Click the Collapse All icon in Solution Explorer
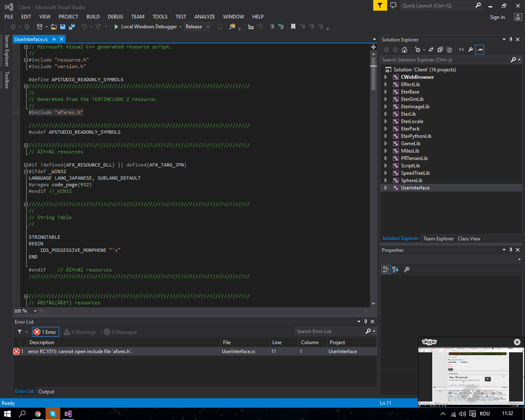525x420 pixels. (440, 49)
